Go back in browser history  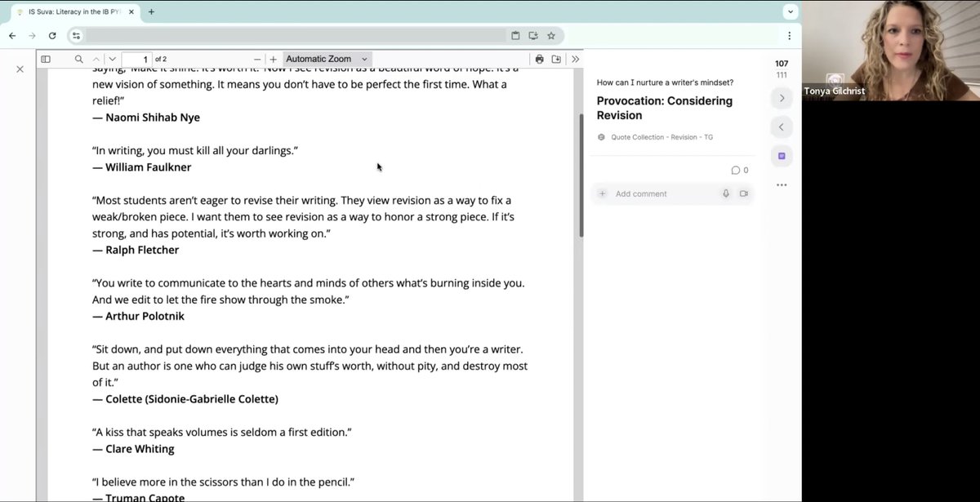12,35
